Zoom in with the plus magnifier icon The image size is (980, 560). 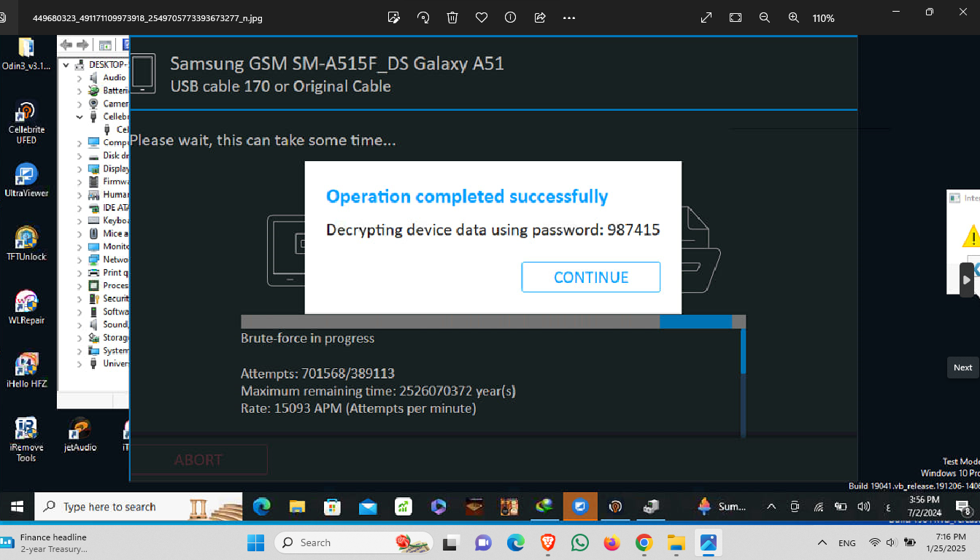794,17
